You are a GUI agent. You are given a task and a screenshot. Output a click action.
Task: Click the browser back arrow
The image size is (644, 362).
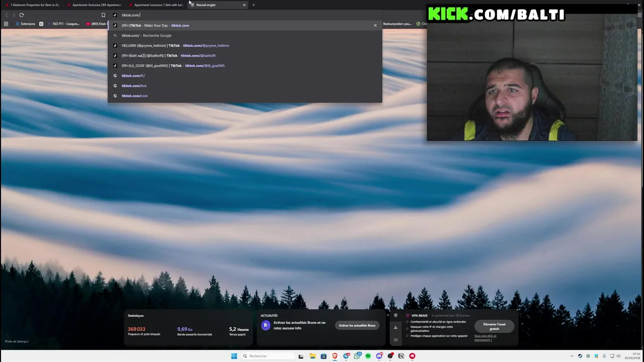6,15
